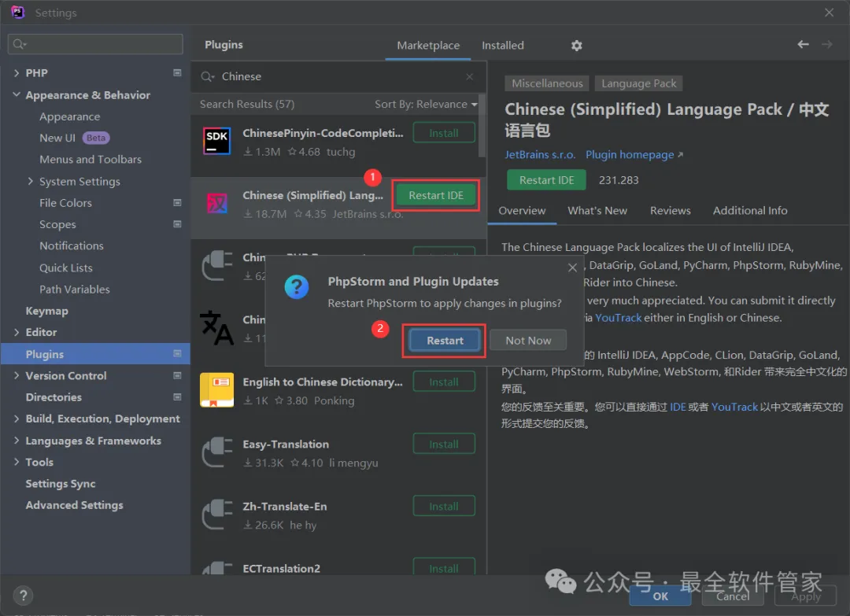The image size is (850, 616).
Task: Open the Additional Info tab
Action: coord(750,210)
